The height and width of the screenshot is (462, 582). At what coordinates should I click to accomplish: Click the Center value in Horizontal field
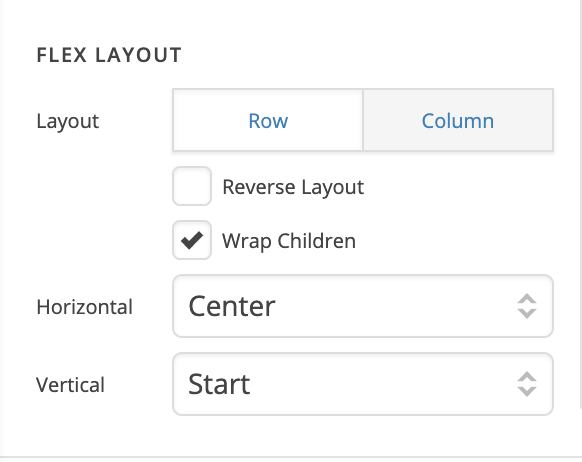(x=232, y=307)
